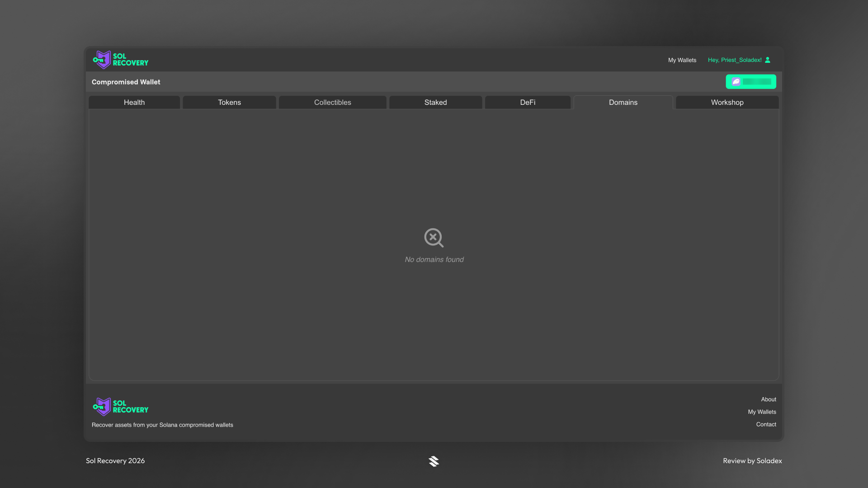Click the 'Review by Soladex' text
This screenshot has width=868, height=488.
(x=752, y=460)
